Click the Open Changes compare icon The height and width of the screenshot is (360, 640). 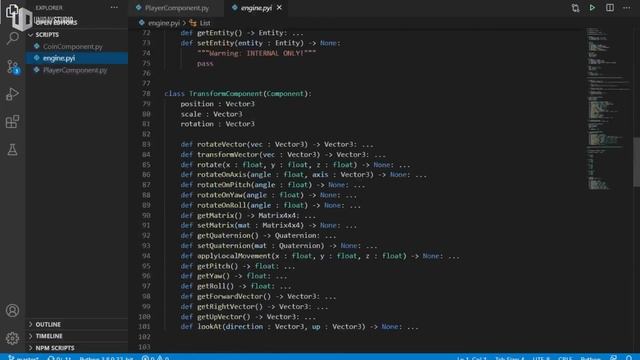pyautogui.click(x=575, y=8)
